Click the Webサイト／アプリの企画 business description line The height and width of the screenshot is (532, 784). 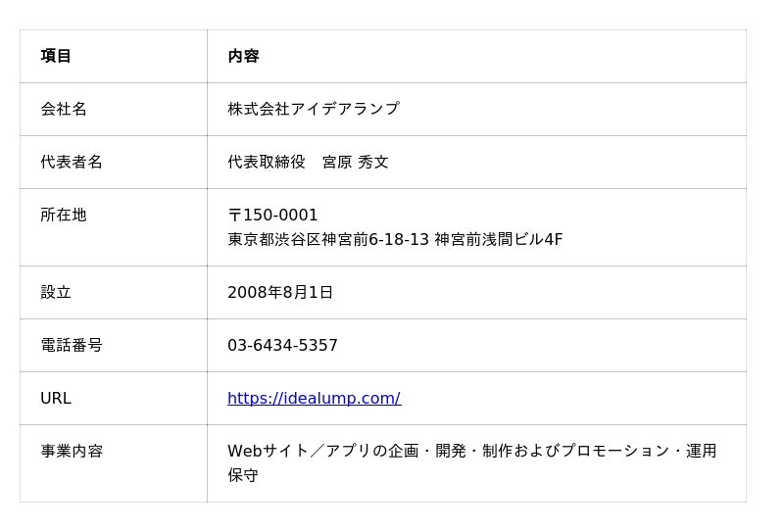pyautogui.click(x=472, y=451)
